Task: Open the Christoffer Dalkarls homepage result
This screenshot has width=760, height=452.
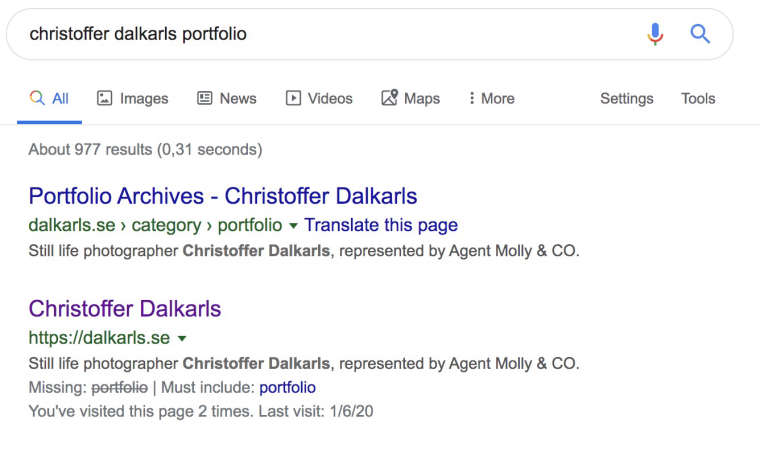Action: pos(125,308)
